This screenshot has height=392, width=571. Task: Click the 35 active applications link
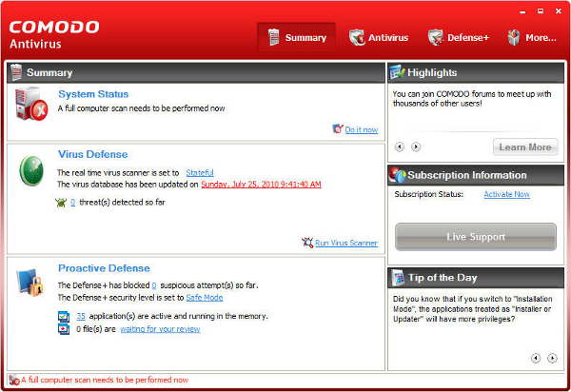81,316
